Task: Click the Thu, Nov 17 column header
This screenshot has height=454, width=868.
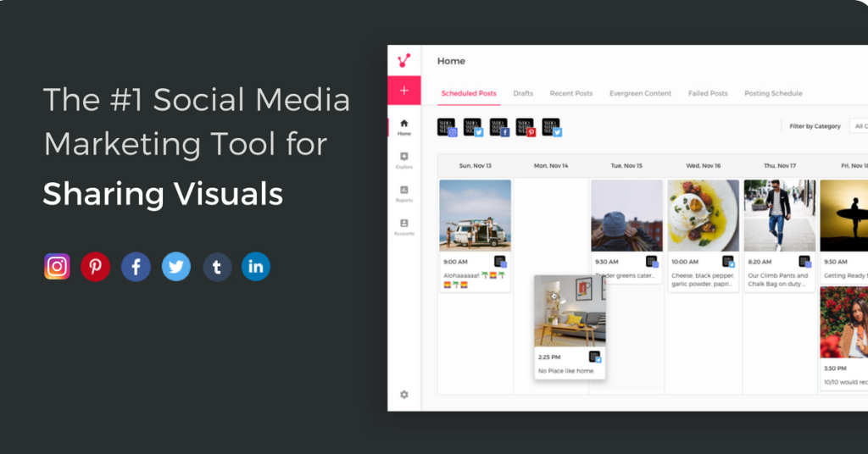Action: coord(780,165)
